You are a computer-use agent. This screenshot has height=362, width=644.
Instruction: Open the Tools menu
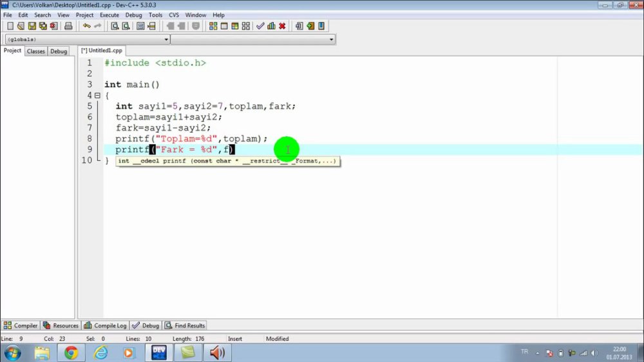(155, 15)
